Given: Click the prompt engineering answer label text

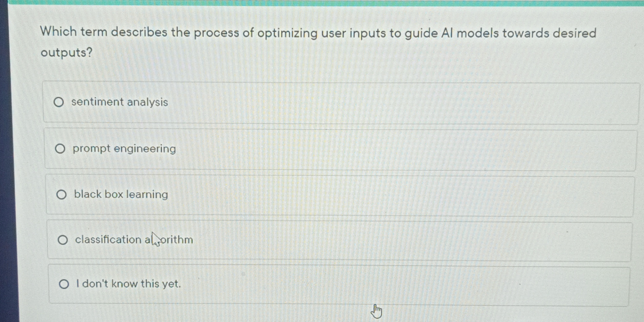Looking at the screenshot, I should click(123, 149).
